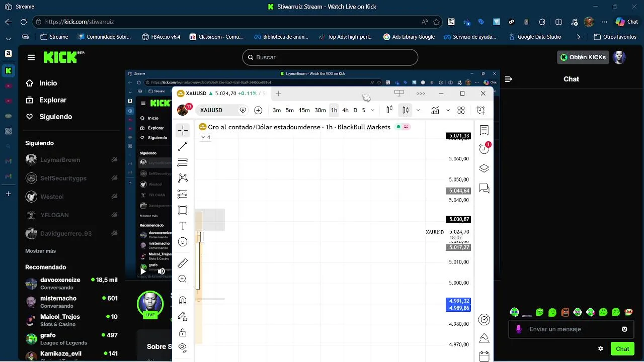Click Mostrar más under Siguiendo
644x362 pixels.
(x=41, y=251)
